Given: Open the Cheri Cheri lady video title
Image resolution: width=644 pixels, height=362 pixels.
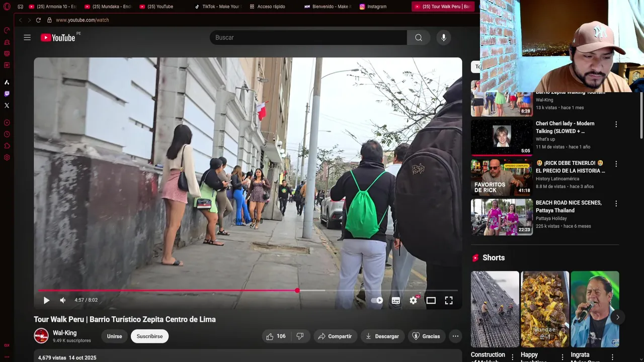Looking at the screenshot, I should click(565, 127).
